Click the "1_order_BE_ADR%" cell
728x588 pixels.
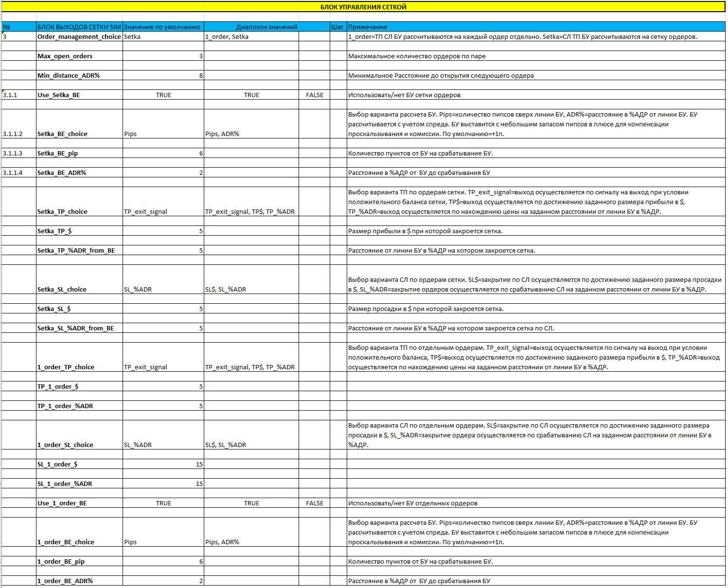pyautogui.click(x=79, y=581)
